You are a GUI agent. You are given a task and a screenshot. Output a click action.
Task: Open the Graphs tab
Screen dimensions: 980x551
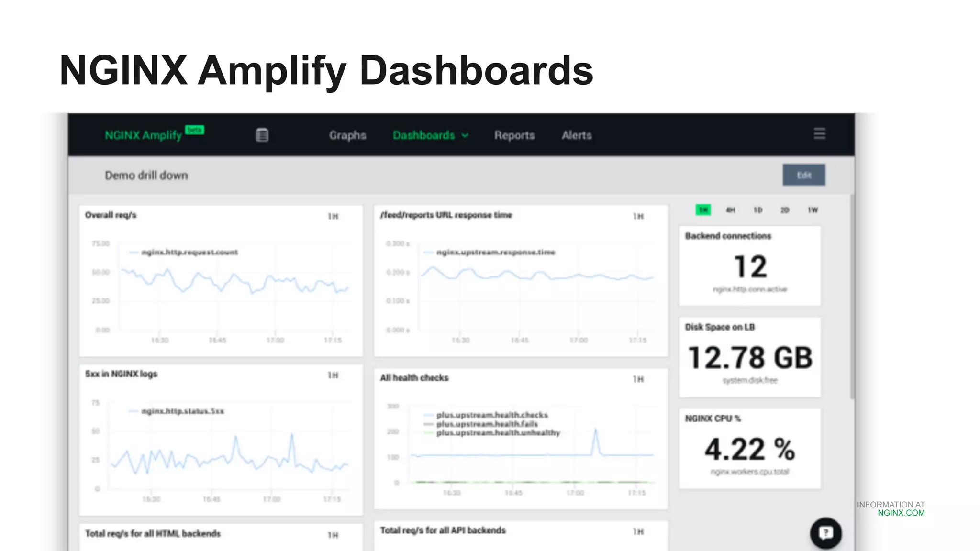pyautogui.click(x=347, y=135)
